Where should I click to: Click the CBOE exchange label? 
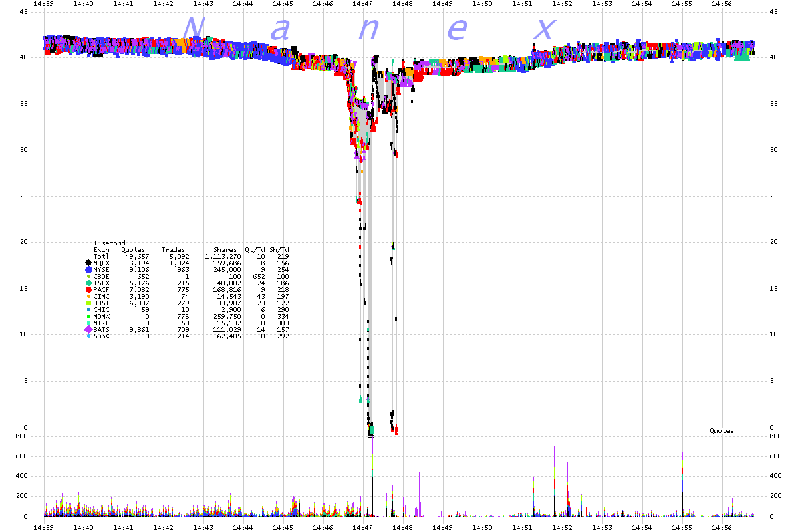point(101,277)
